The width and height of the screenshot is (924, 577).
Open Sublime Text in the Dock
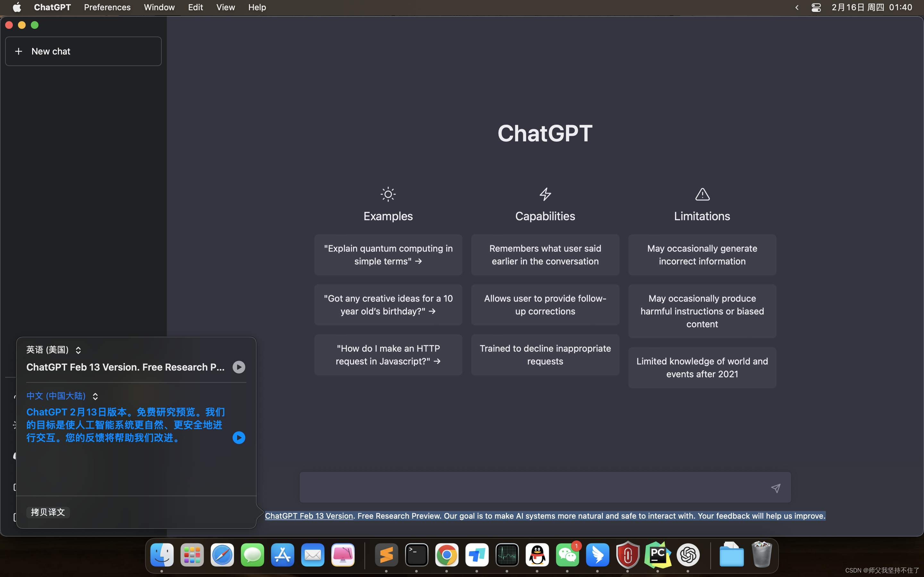point(386,555)
